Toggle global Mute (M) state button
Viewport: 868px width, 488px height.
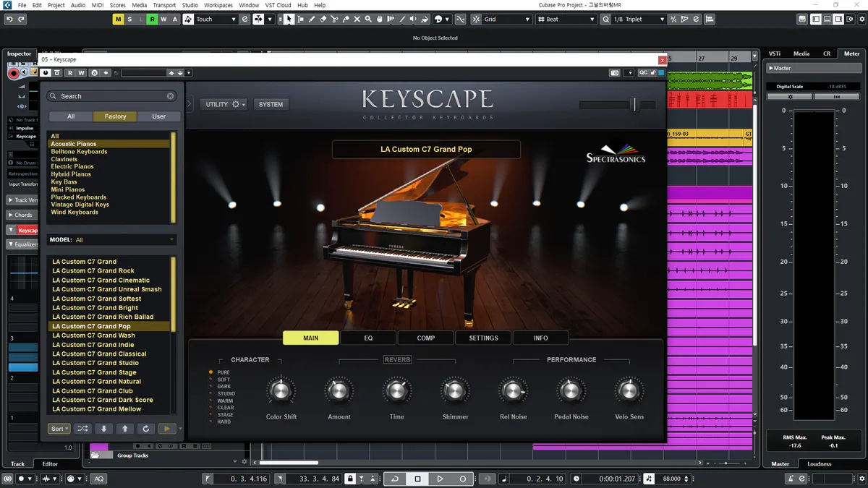click(118, 20)
